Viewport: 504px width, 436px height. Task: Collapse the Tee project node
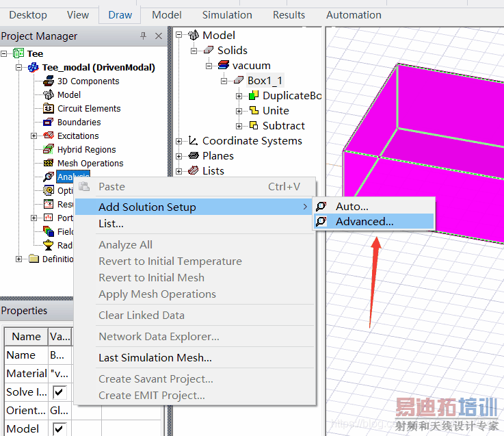(x=4, y=53)
